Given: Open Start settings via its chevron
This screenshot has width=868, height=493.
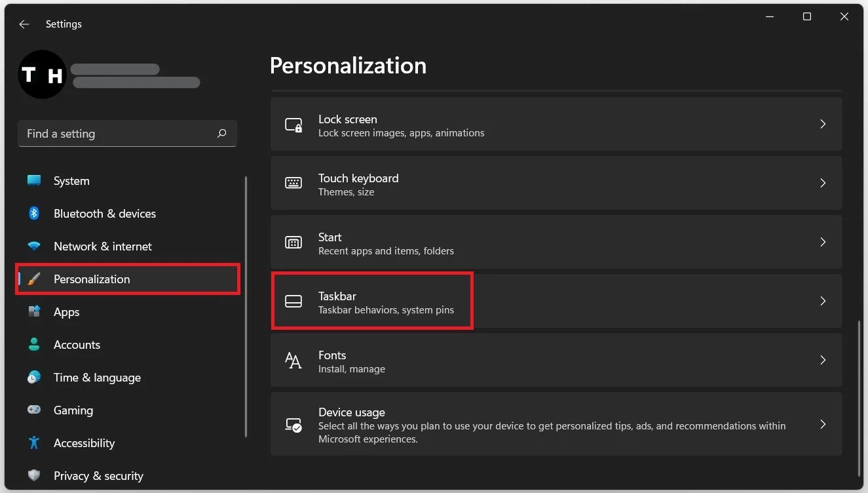Looking at the screenshot, I should tap(823, 242).
